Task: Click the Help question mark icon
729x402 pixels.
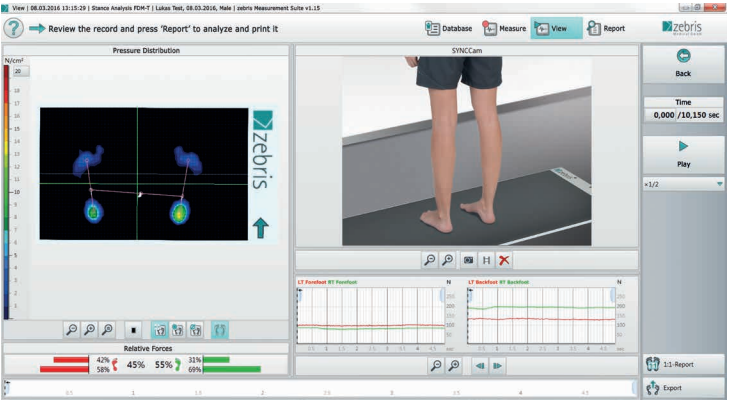Action: pos(14,29)
